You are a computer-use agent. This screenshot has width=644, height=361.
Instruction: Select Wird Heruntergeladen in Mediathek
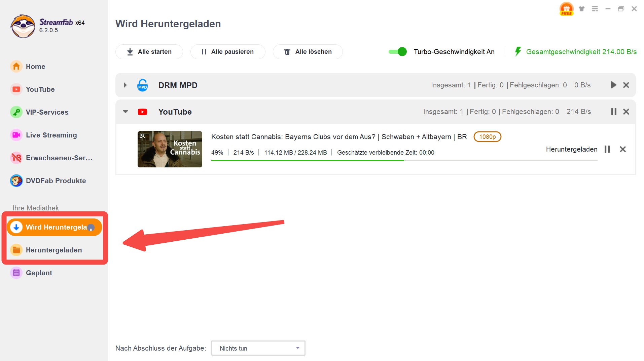pyautogui.click(x=54, y=227)
